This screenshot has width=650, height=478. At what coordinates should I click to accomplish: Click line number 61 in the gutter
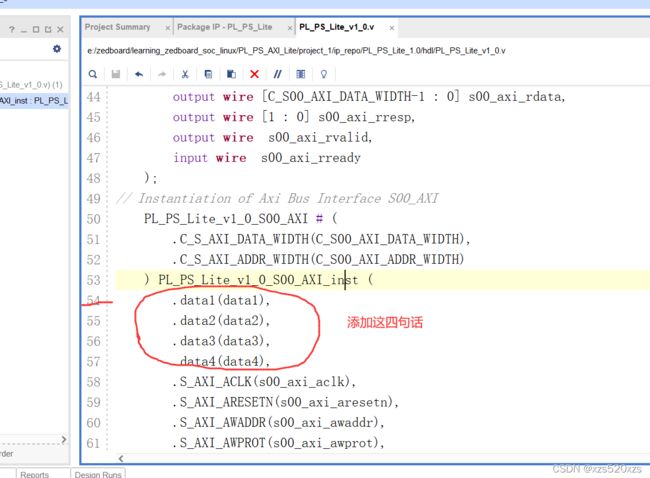[94, 443]
